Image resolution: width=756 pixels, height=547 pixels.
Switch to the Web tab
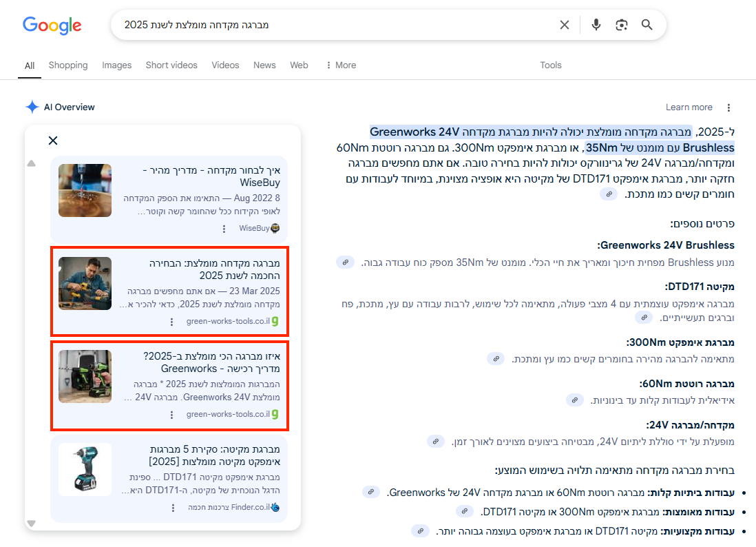[299, 65]
